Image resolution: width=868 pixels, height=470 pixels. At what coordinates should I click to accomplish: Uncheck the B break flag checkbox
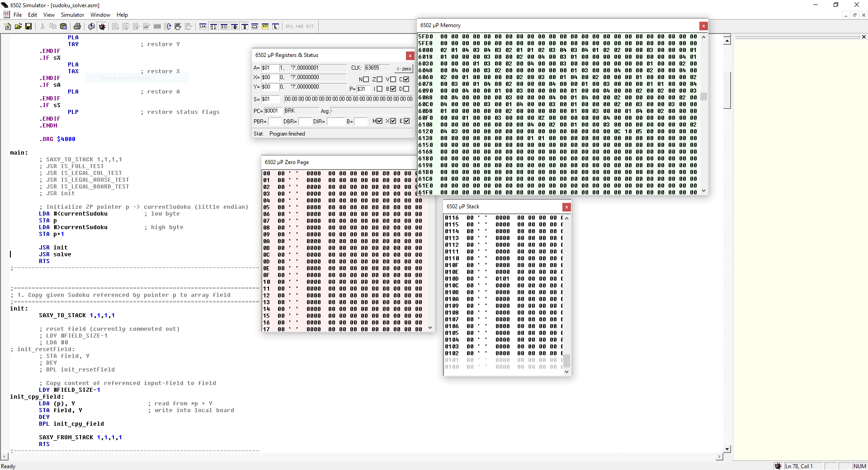point(393,89)
